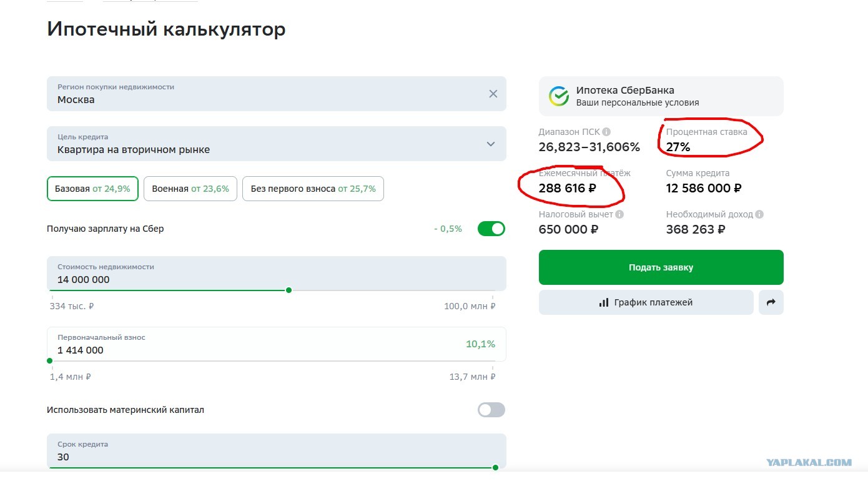The width and height of the screenshot is (868, 481).
Task: Click the monthly payment value 288 616 ₽
Action: 568,188
